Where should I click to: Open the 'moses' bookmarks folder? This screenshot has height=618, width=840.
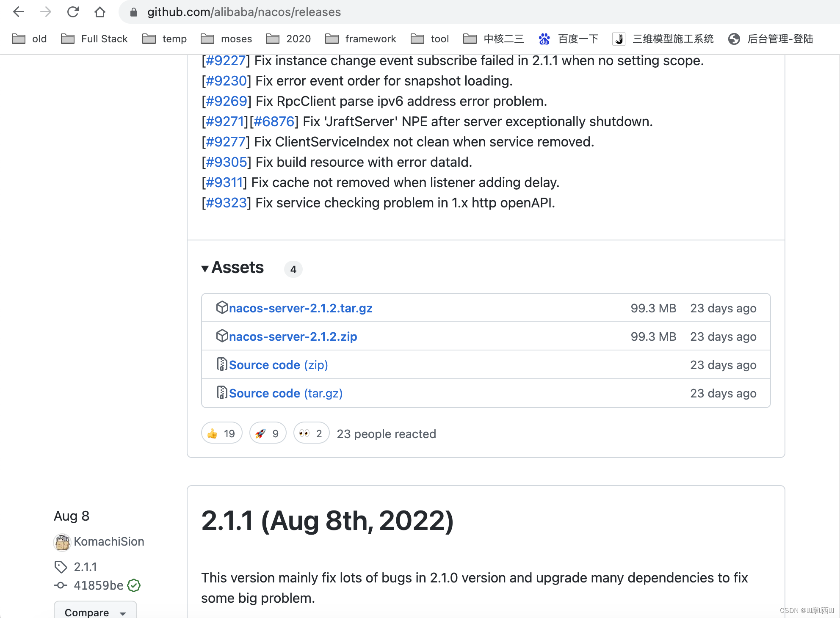click(x=226, y=39)
